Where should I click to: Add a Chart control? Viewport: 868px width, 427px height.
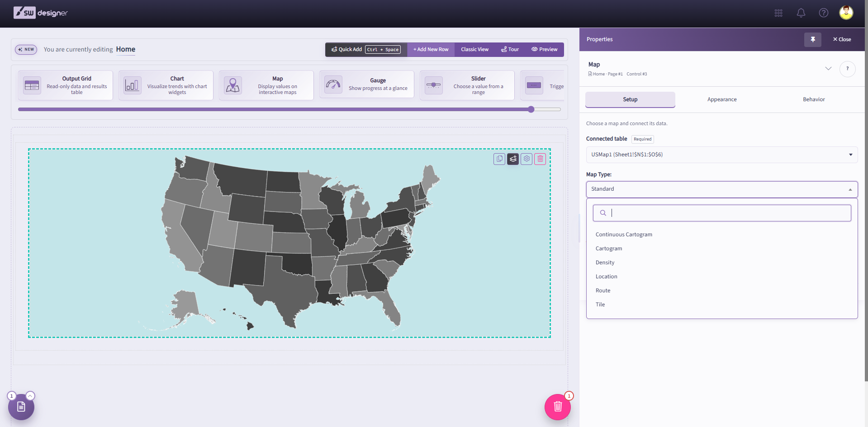166,85
